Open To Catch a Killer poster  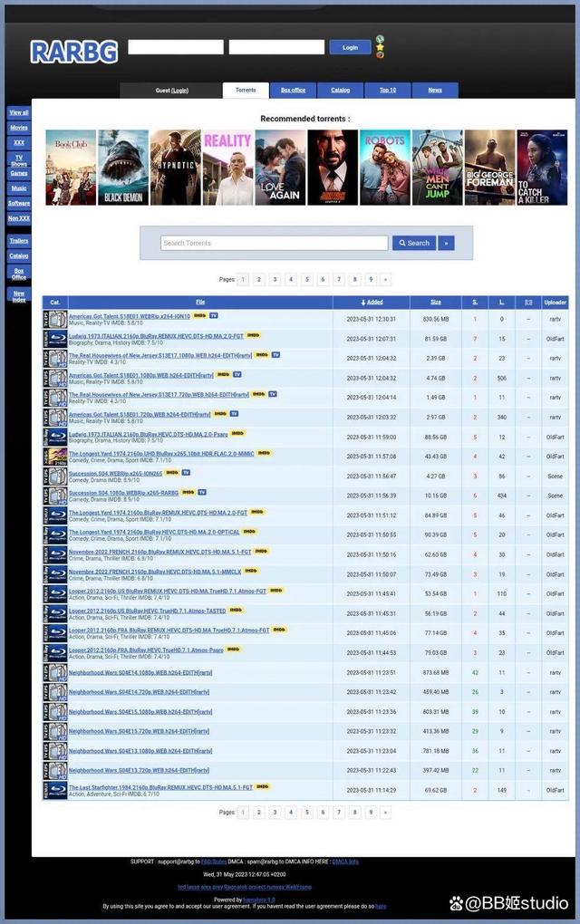coord(542,168)
